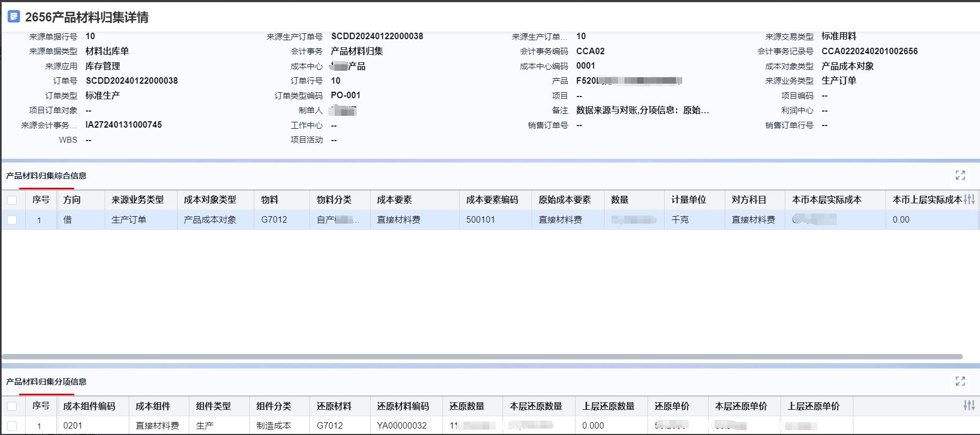The width and height of the screenshot is (980, 435).
Task: Switch to 产品材料归集分项信息 tab
Action: (46, 382)
